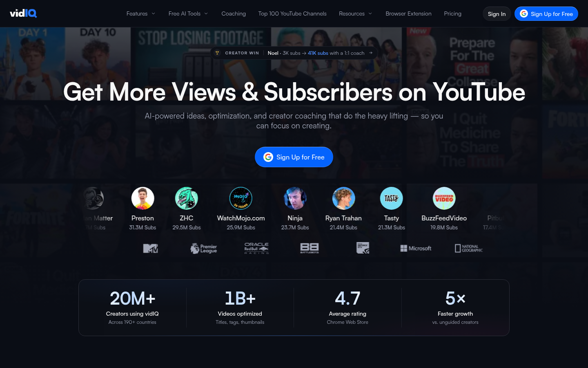
Task: Click the 'AI-powered ideas' subheadline text
Action: click(x=294, y=121)
